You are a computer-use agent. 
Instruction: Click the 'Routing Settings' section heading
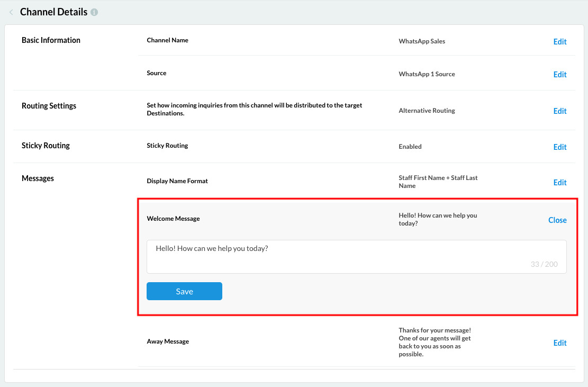pyautogui.click(x=49, y=106)
